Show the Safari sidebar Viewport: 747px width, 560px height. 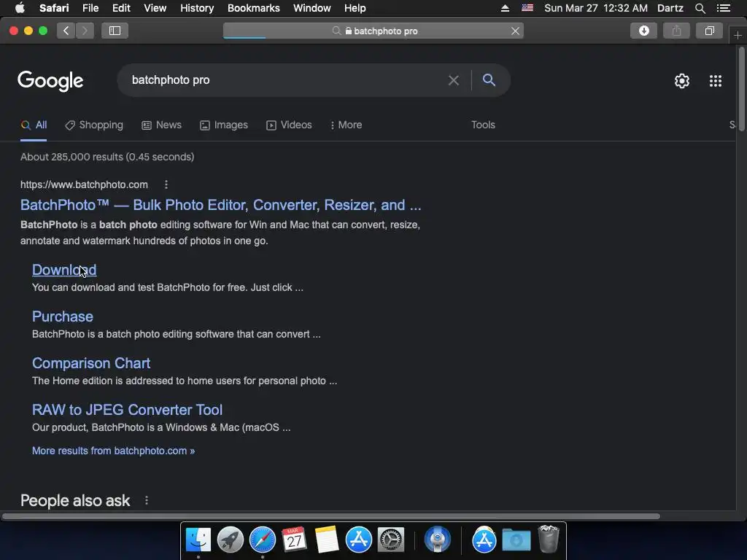click(115, 31)
